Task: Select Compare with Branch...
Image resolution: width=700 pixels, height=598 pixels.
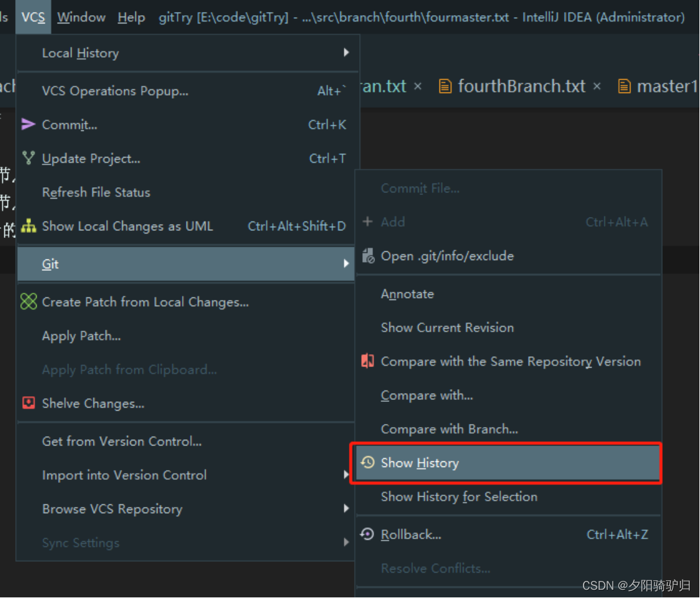Action: tap(508, 429)
